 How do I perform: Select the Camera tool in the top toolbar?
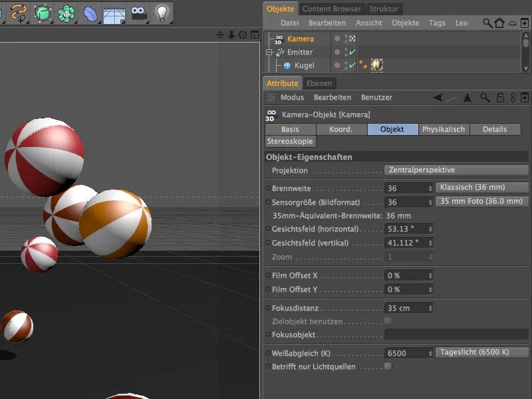tap(138, 12)
